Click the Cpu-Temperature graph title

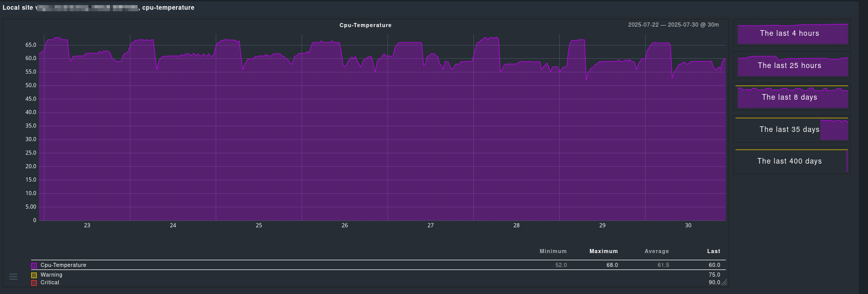(365, 25)
